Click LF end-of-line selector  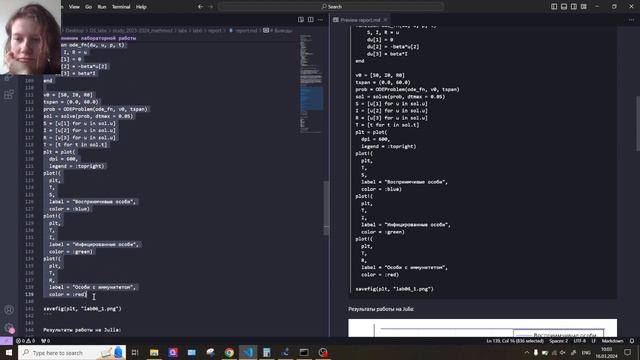point(593,340)
